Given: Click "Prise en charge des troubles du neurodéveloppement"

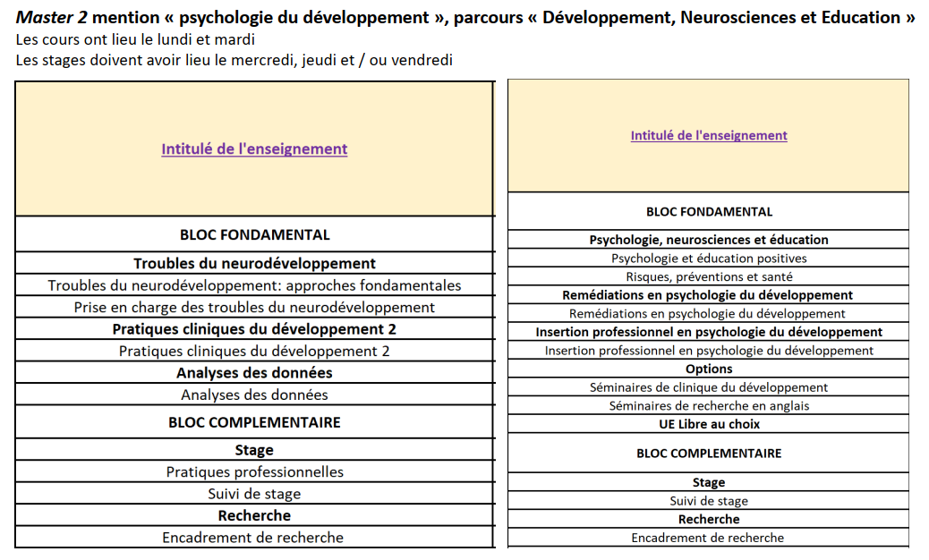Looking at the screenshot, I should (254, 307).
